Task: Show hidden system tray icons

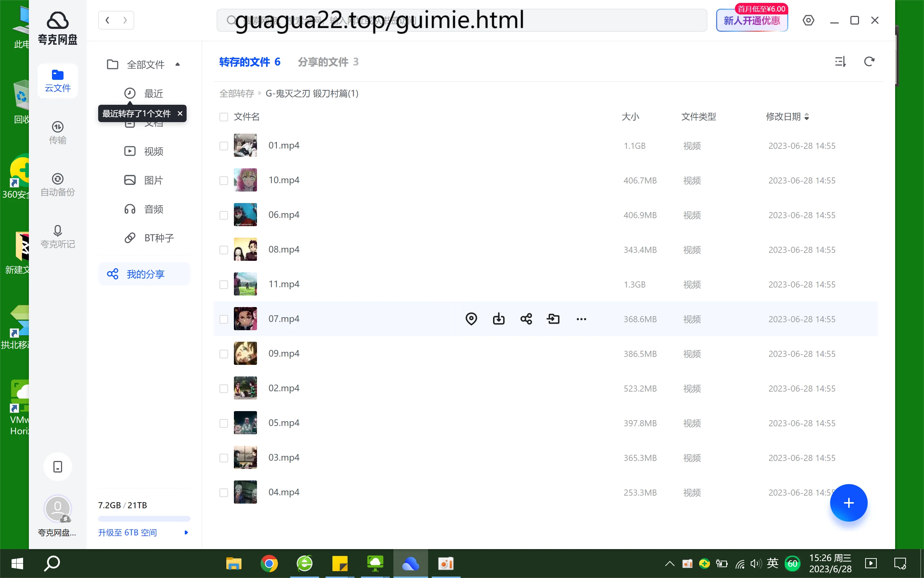Action: click(x=670, y=564)
